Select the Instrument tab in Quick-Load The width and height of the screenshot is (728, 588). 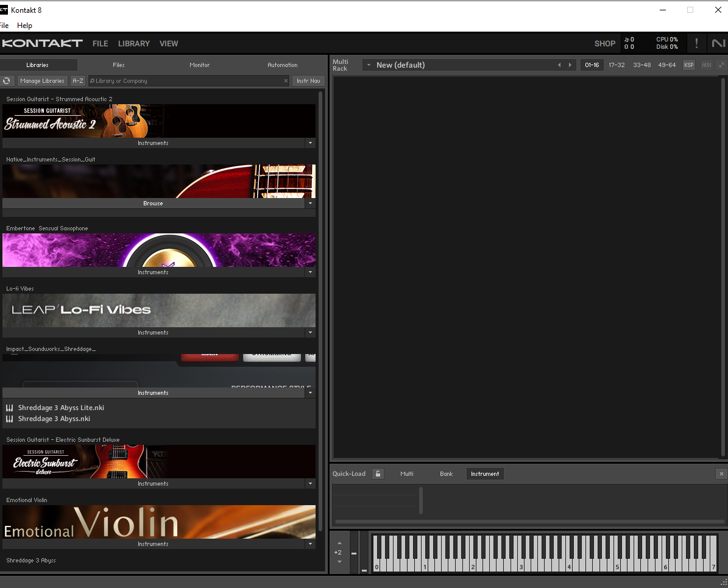(x=485, y=473)
